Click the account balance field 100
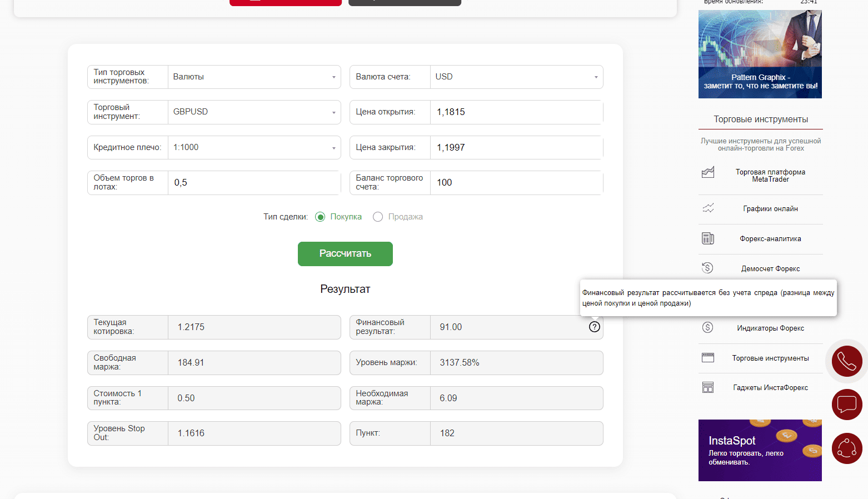The image size is (868, 499). point(517,182)
